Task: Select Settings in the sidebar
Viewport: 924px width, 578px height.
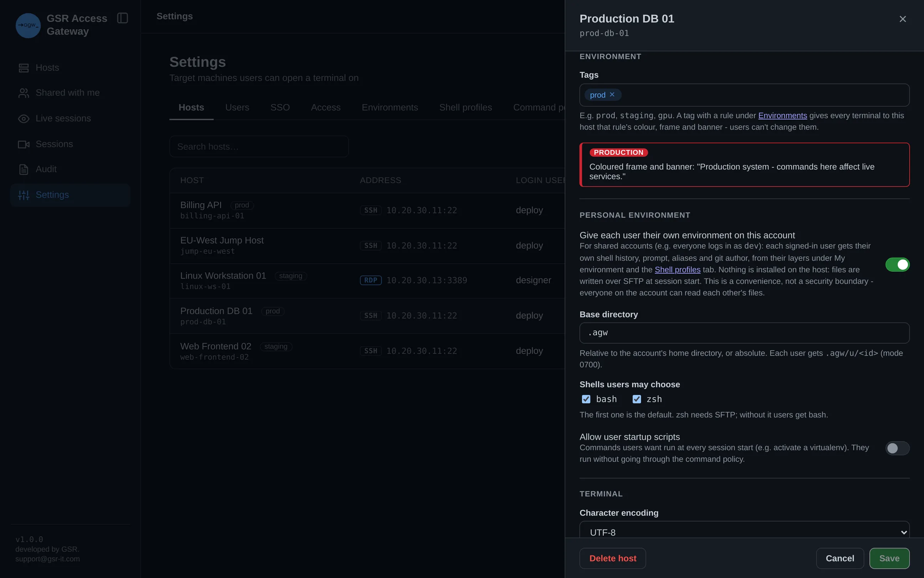Action: (70, 195)
